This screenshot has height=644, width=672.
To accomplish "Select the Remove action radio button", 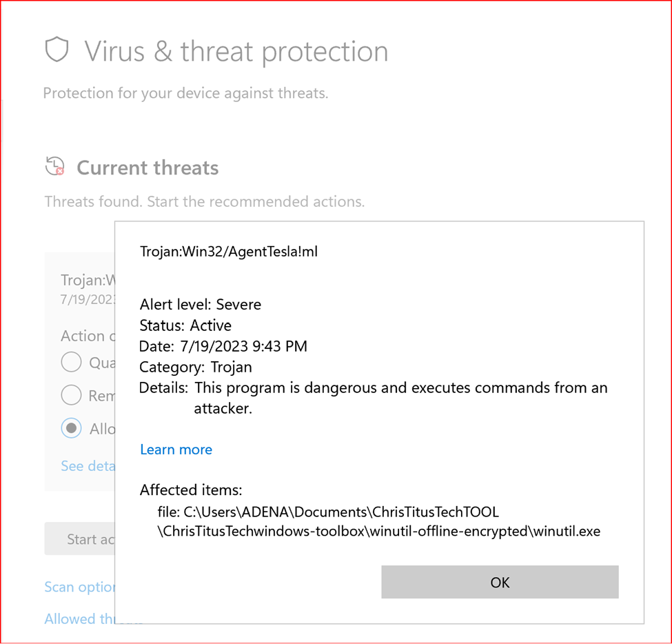I will 71,395.
